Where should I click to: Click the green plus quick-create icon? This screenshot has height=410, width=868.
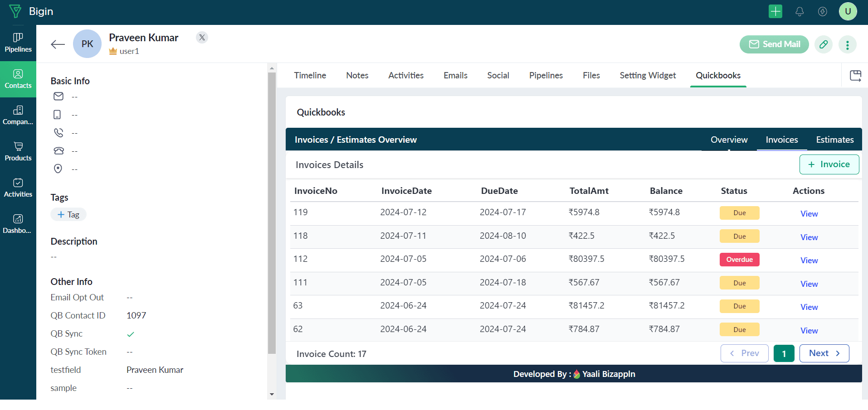point(775,11)
